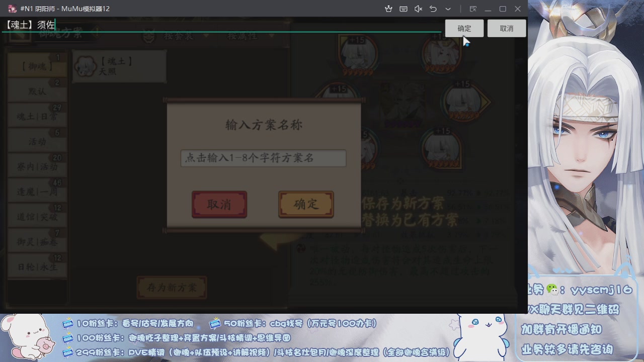Click the 299粉丝卡 badge icon
This screenshot has width=644, height=362.
[68, 352]
